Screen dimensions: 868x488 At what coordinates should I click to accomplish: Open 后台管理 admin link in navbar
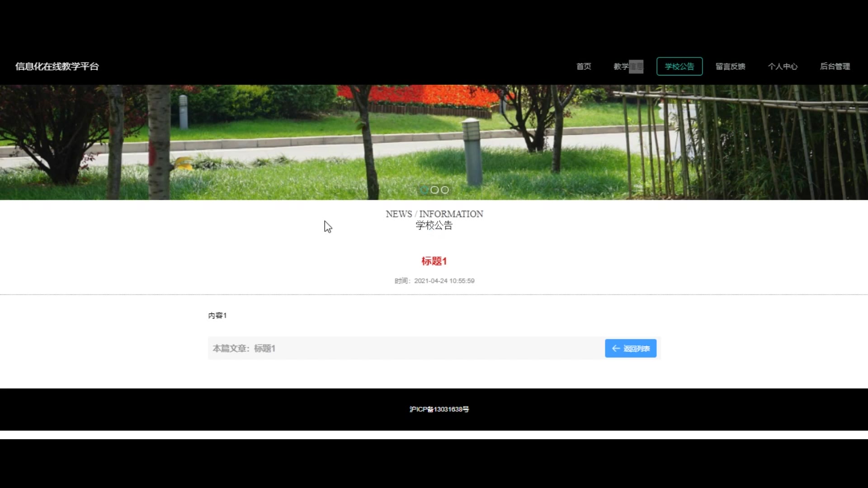835,66
